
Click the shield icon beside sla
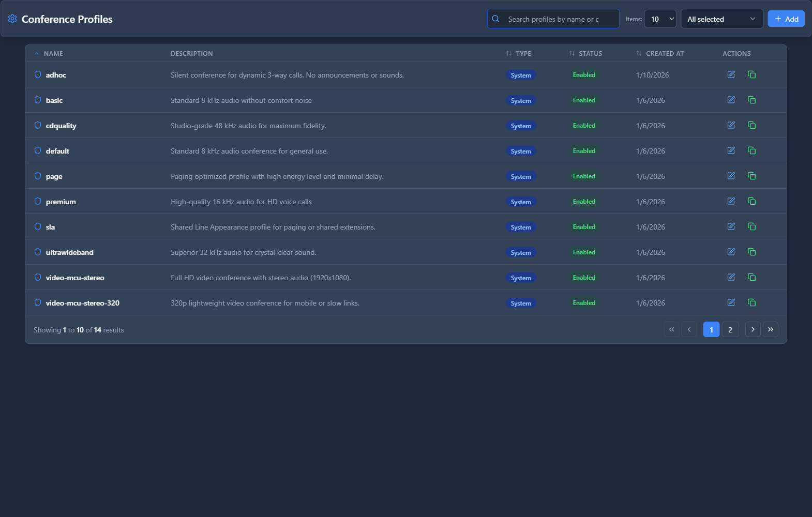[x=38, y=226]
